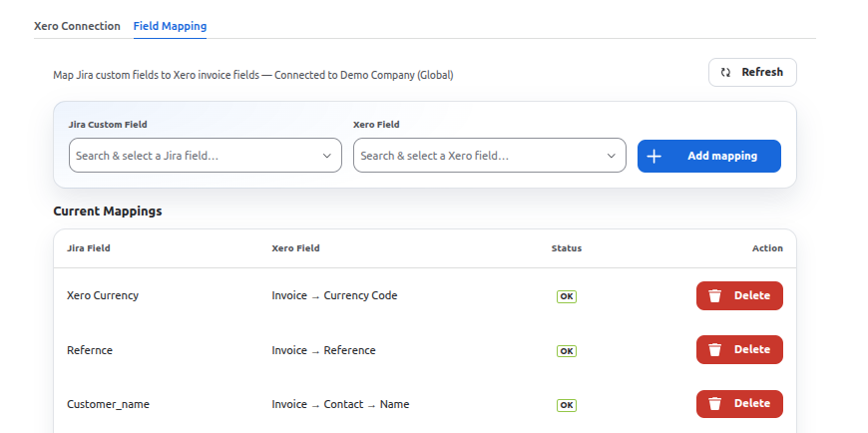
Task: Focus the Xero Field search box
Action: (x=489, y=156)
